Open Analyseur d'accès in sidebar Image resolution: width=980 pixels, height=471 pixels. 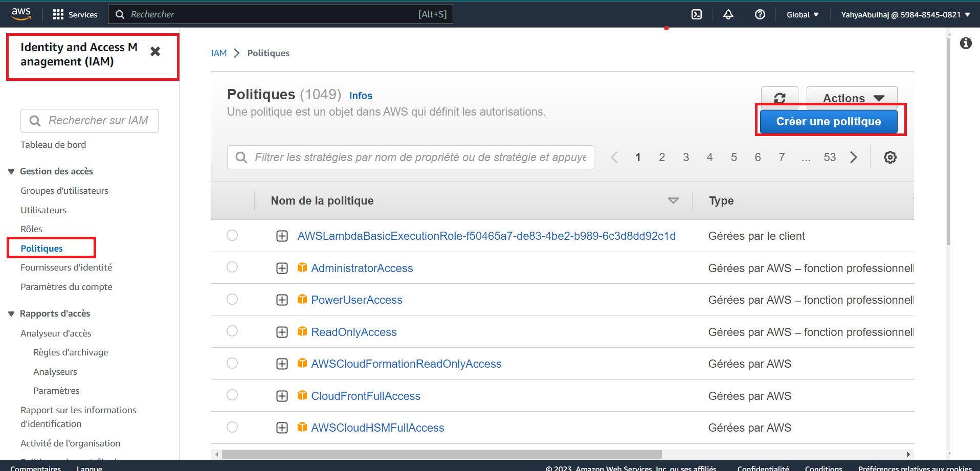point(56,333)
